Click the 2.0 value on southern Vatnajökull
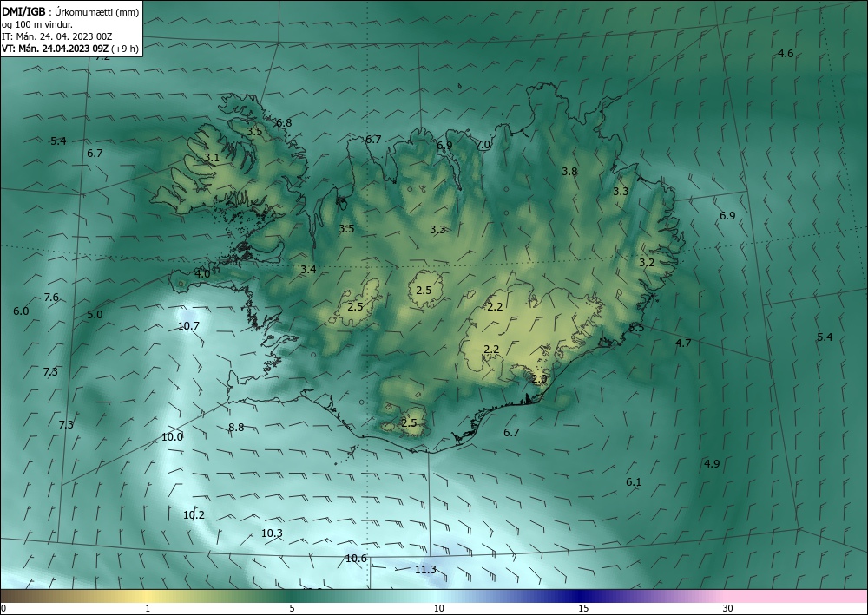The height and width of the screenshot is (615, 868). 539,379
